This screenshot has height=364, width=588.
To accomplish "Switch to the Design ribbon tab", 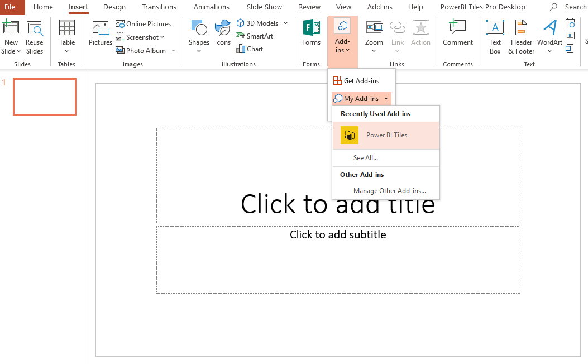I will [114, 7].
